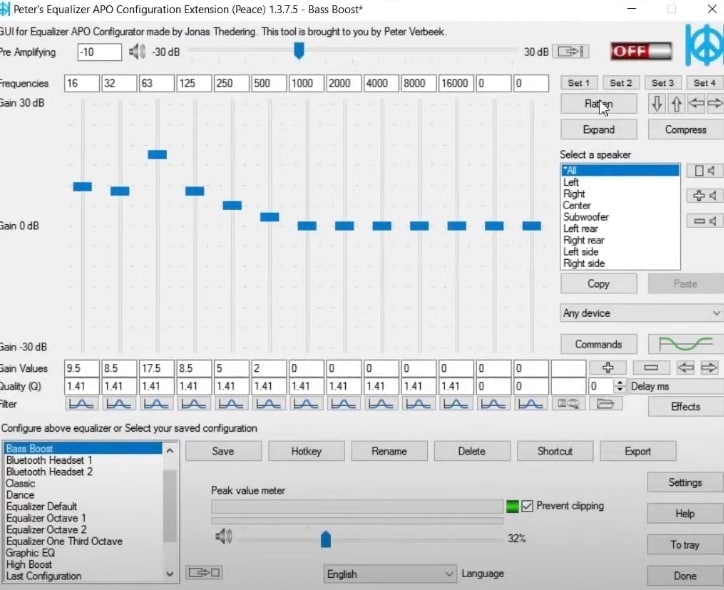Click the speaker layout icon beside All
The width and height of the screenshot is (724, 590).
click(x=704, y=171)
